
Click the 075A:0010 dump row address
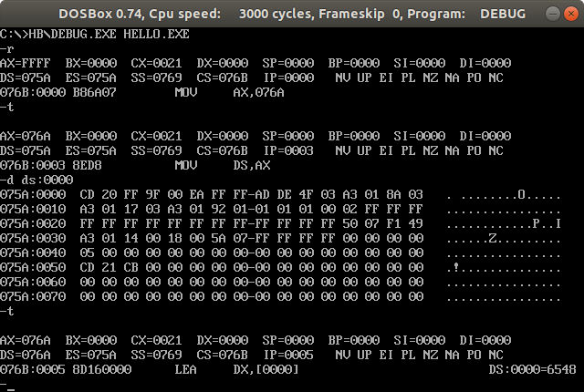(33, 209)
